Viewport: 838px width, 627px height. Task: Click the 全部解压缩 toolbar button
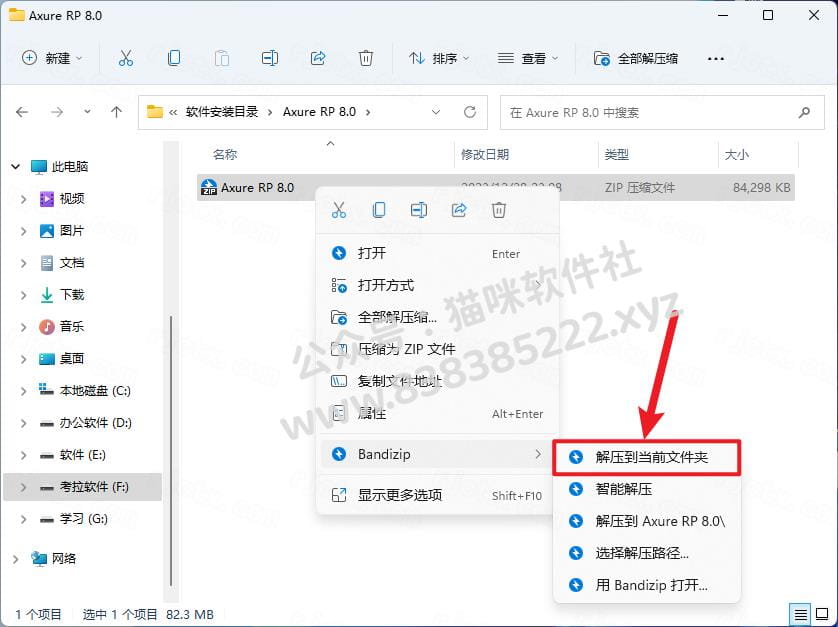tap(636, 58)
